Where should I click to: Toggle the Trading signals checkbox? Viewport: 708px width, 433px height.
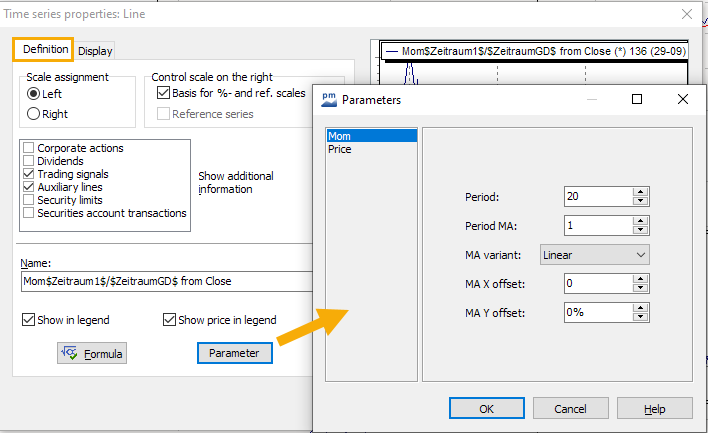coord(28,174)
